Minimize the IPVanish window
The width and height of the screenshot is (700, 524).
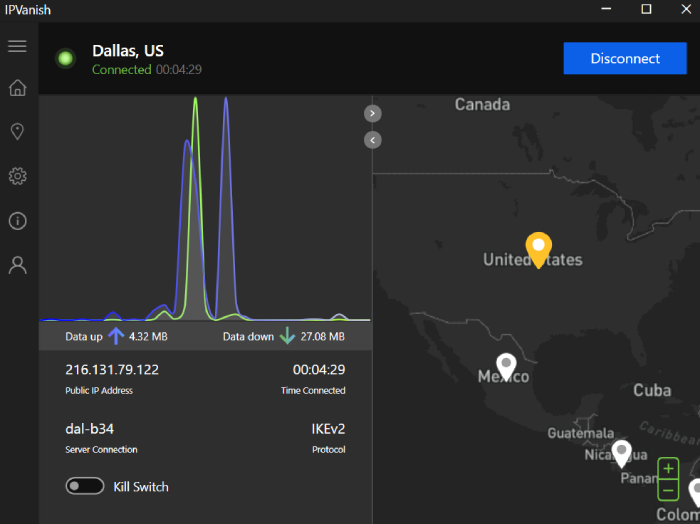606,9
